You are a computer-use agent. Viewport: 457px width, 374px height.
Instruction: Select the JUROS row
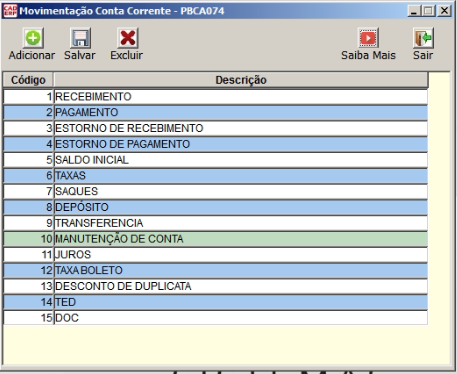(215, 255)
